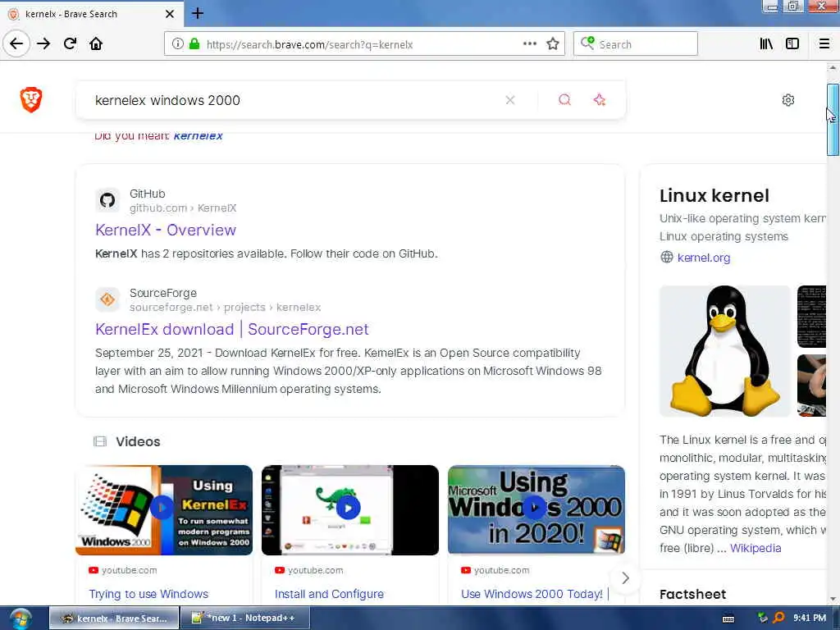Click the Brave lion logo
The image size is (840, 630).
coord(31,99)
